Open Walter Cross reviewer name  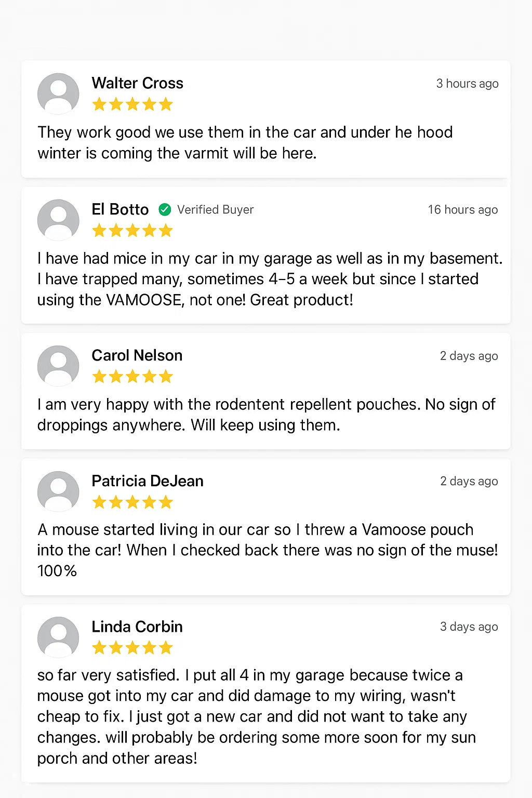137,83
